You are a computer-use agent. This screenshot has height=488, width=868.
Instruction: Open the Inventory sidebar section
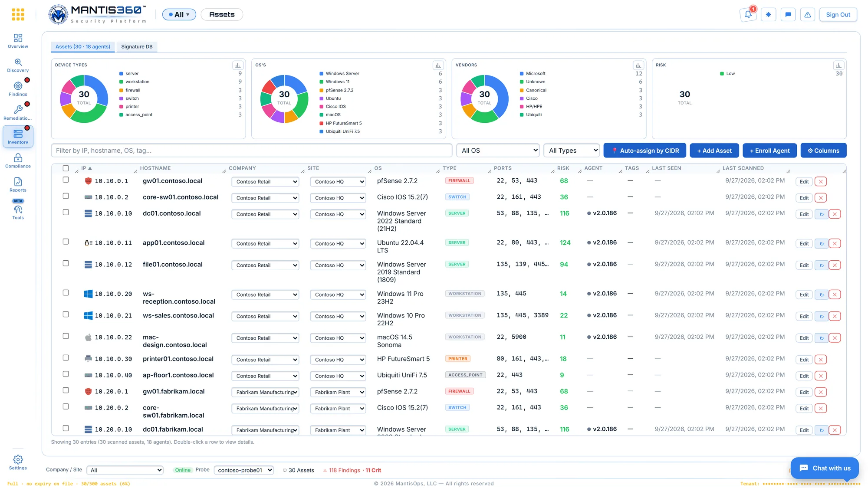point(18,137)
